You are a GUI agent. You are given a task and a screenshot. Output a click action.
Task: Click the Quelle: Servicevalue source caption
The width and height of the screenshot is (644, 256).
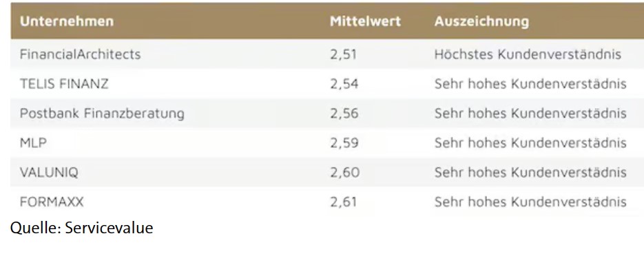pos(82,228)
